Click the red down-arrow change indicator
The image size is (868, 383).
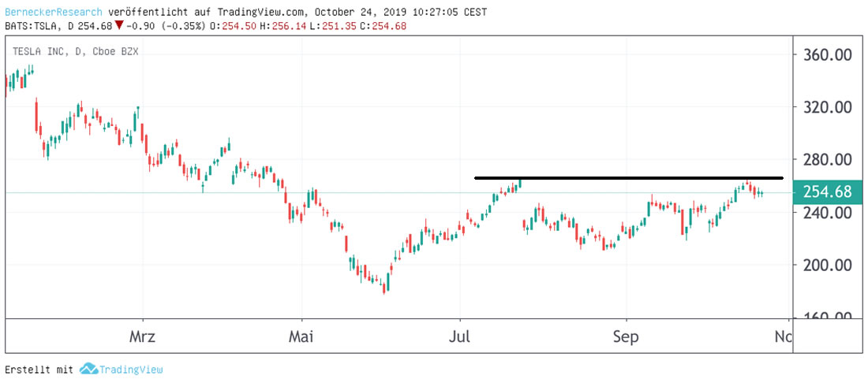pyautogui.click(x=118, y=25)
